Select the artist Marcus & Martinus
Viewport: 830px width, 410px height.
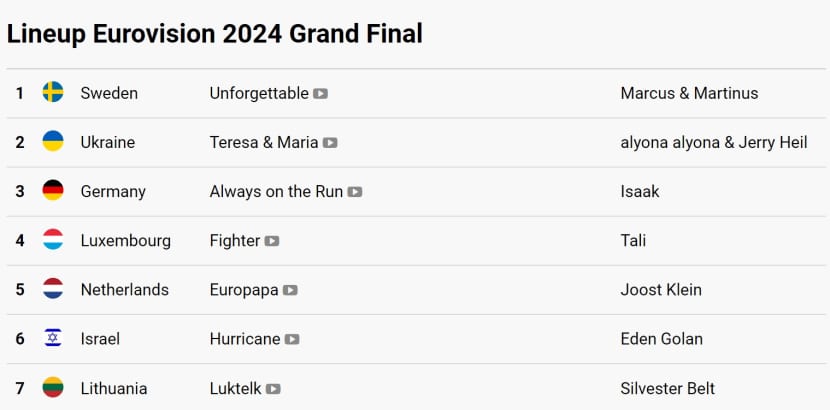pyautogui.click(x=689, y=94)
